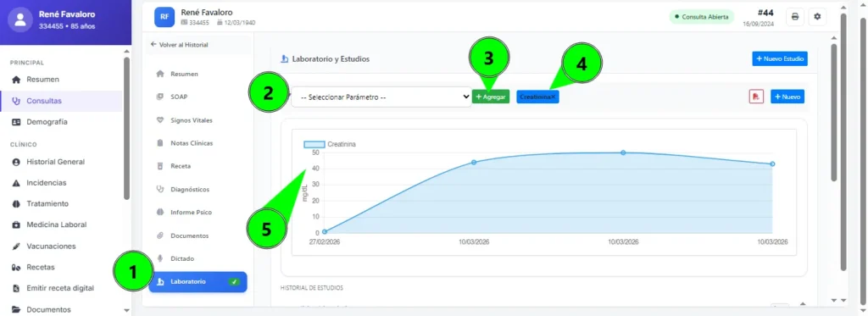Click the folder icon beside Documentos in sidebar
The image size is (868, 316).
(x=16, y=309)
